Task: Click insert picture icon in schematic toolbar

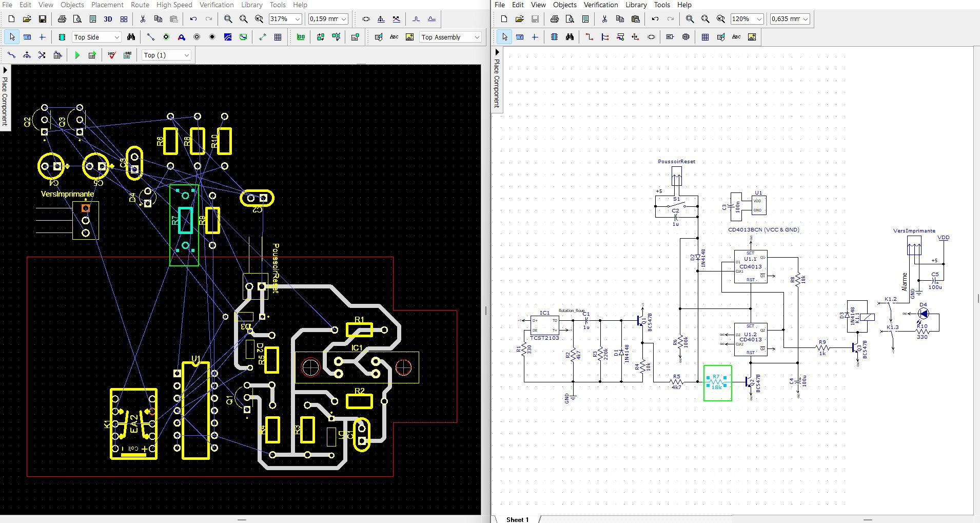Action: [x=752, y=37]
